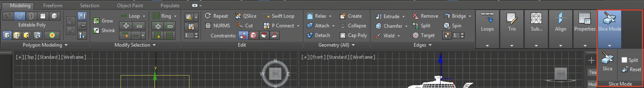The image size is (644, 88).
Task: Activate the Swift Loop tool
Action: tap(279, 16)
